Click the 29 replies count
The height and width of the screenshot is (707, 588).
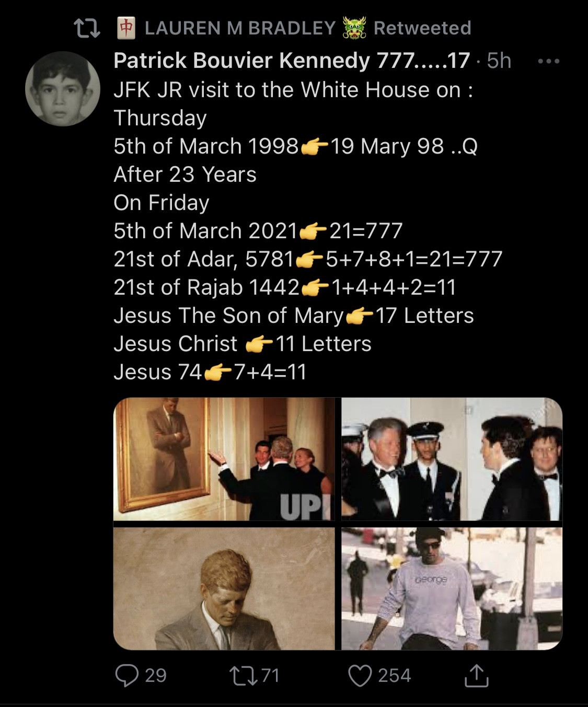pos(156,675)
